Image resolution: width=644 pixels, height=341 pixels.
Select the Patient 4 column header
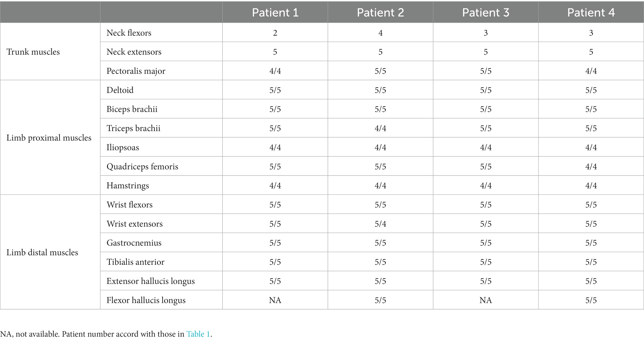point(591,12)
